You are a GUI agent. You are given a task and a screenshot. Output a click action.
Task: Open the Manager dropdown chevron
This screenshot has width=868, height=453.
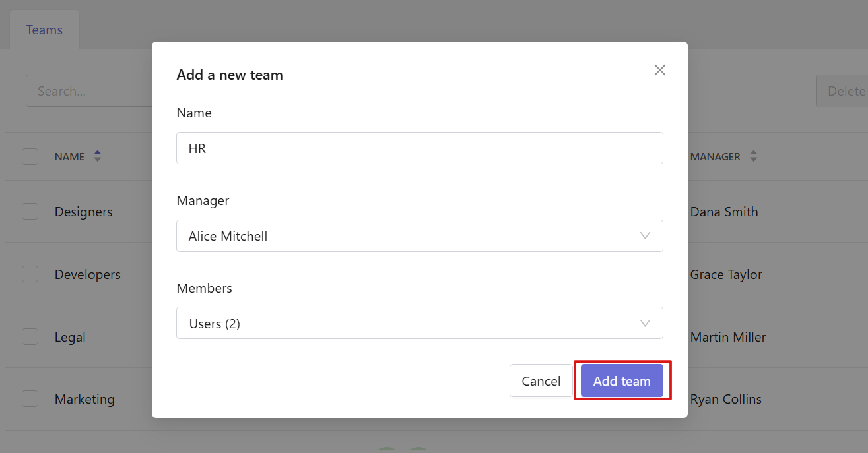click(645, 235)
